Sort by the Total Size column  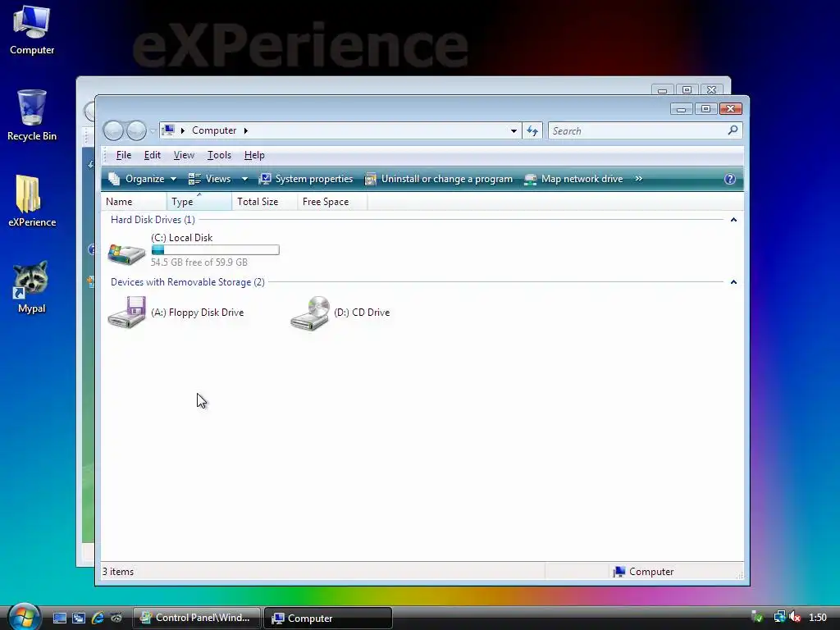click(265, 202)
